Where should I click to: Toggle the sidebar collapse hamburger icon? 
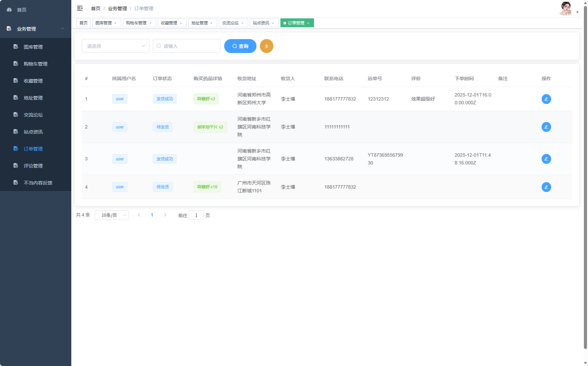(x=80, y=8)
